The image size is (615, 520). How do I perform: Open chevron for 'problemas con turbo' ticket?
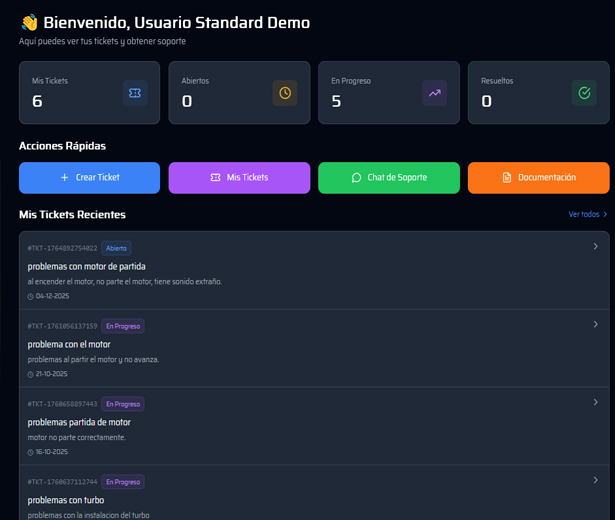[x=595, y=480]
